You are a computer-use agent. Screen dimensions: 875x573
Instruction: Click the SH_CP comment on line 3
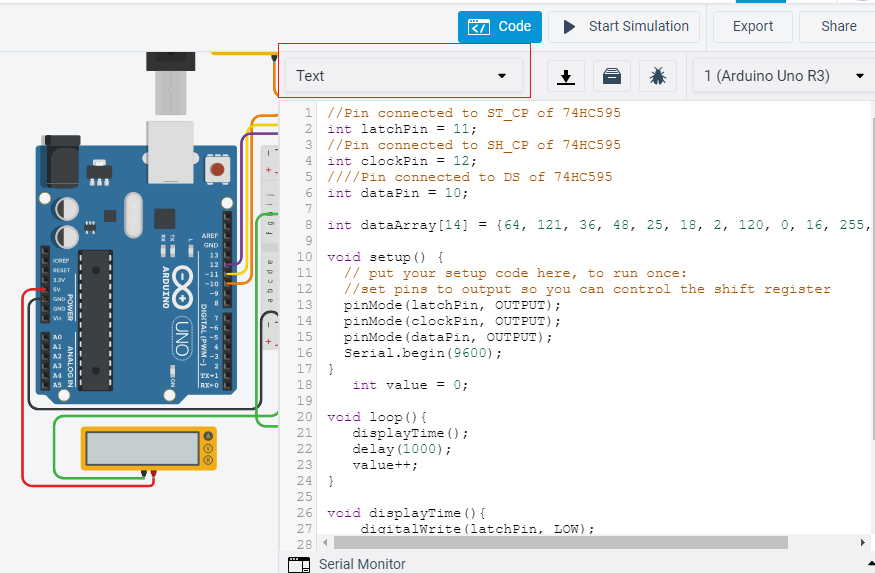click(x=474, y=145)
